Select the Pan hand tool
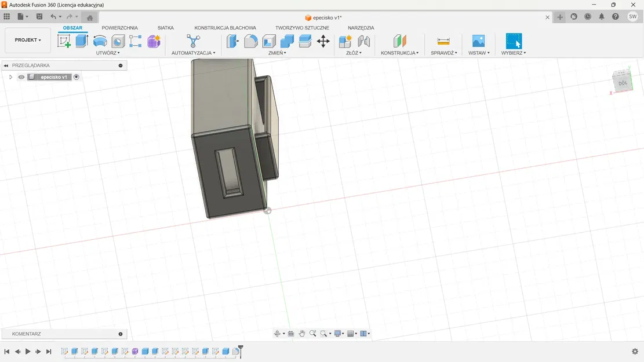The width and height of the screenshot is (644, 362). click(x=302, y=334)
